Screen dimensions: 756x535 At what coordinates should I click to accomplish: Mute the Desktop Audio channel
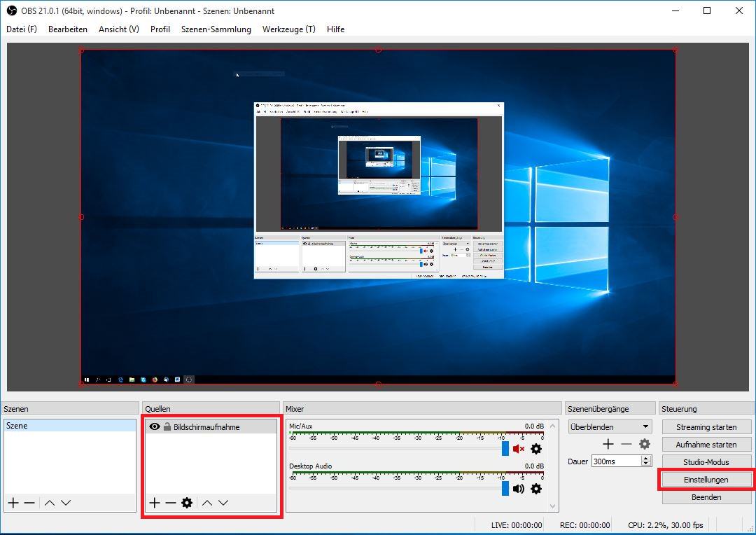pyautogui.click(x=518, y=489)
